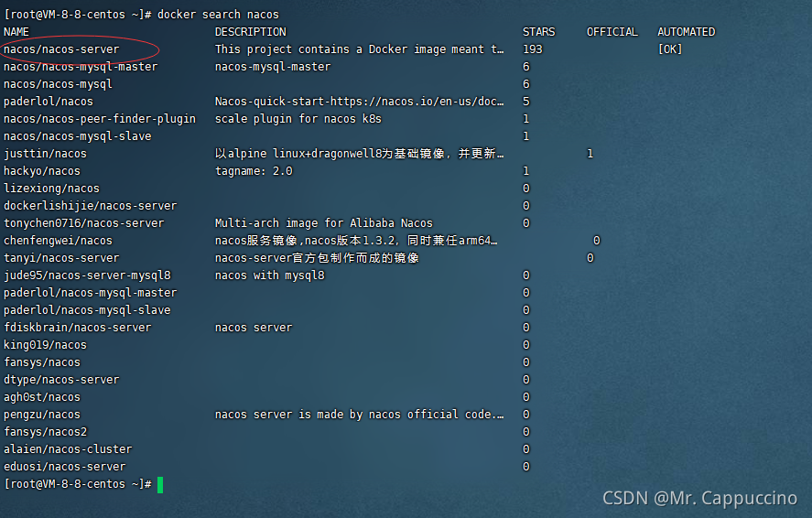Click the king019/nacos image name
Screen dimensions: 812x518
pos(46,345)
